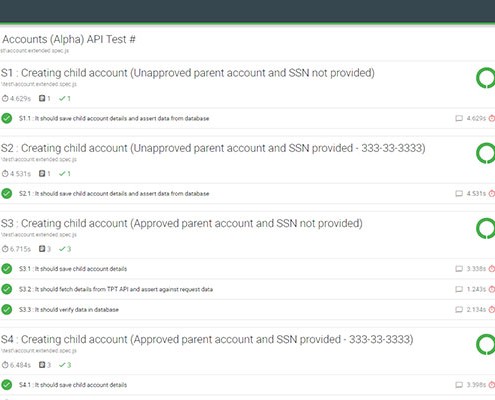Open comment icon on S1.1 test row
Viewport: 495px width, 400px height.
[459, 118]
